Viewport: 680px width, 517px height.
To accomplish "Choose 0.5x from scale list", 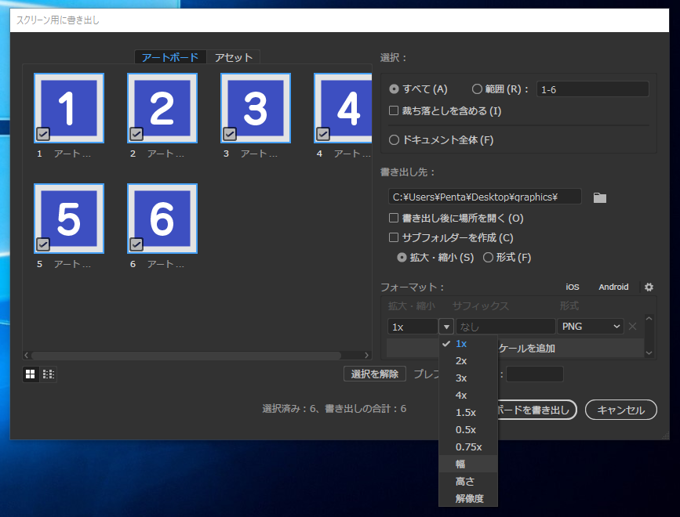I will pyautogui.click(x=468, y=430).
